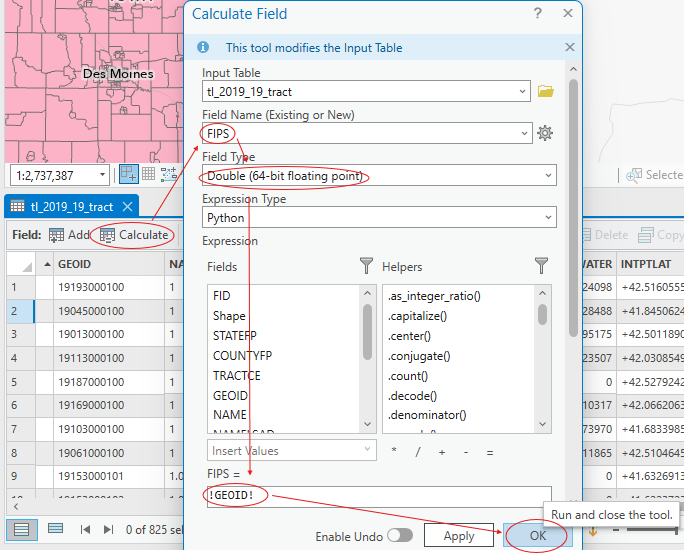Show all records view button
This screenshot has height=553, width=684.
pyautogui.click(x=21, y=529)
